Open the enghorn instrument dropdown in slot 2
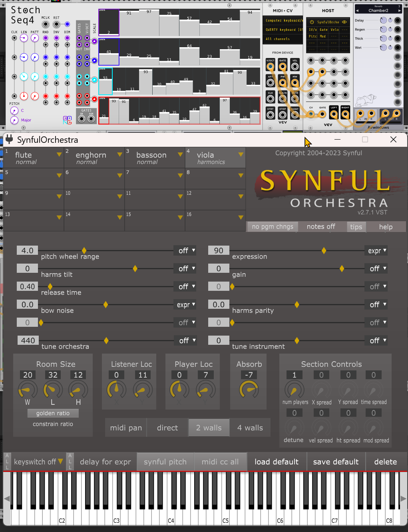The width and height of the screenshot is (408, 532). pos(119,154)
